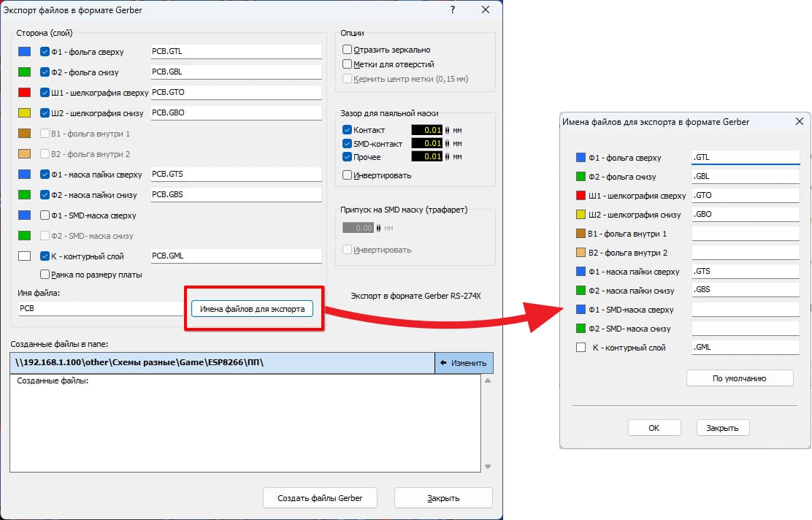This screenshot has width=812, height=520.
Task: Edit the .GML extension field in names dialog
Action: click(746, 347)
